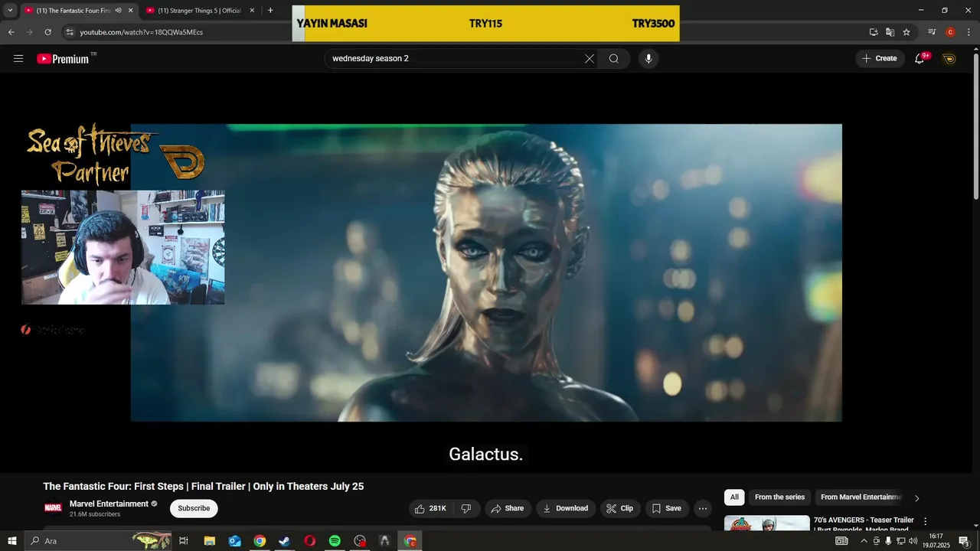Mute the Fantastic Four tab audio icon
This screenshot has height=551, width=980.
coord(118,11)
